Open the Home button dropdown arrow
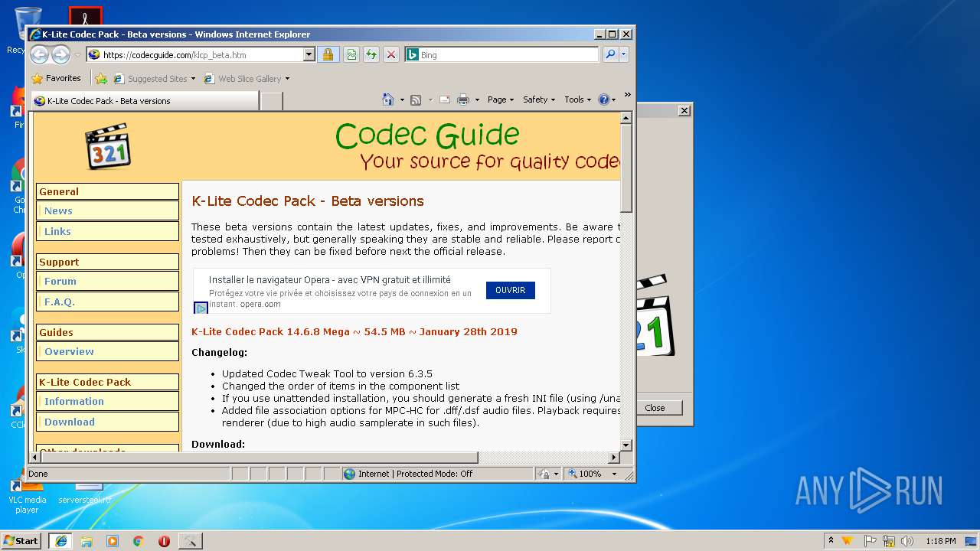 tap(401, 99)
